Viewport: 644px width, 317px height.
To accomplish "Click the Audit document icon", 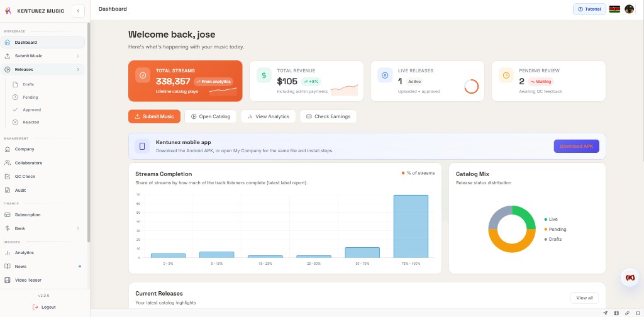I will coord(8,190).
